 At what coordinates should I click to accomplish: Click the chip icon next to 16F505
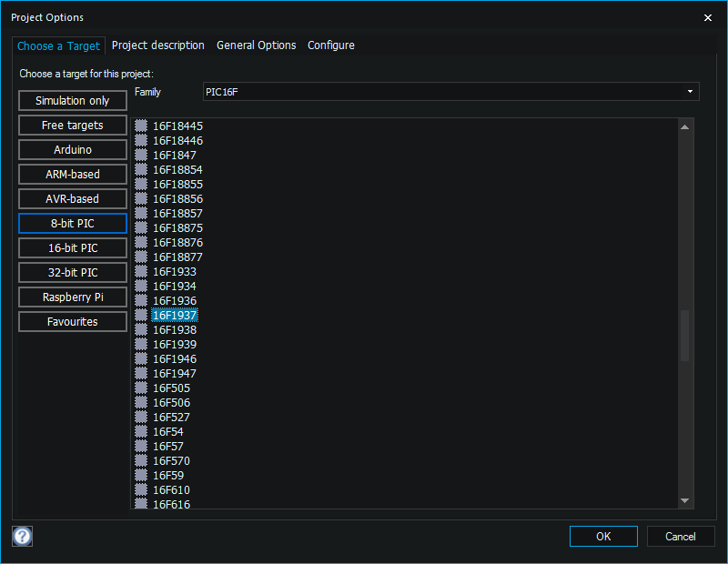[141, 388]
